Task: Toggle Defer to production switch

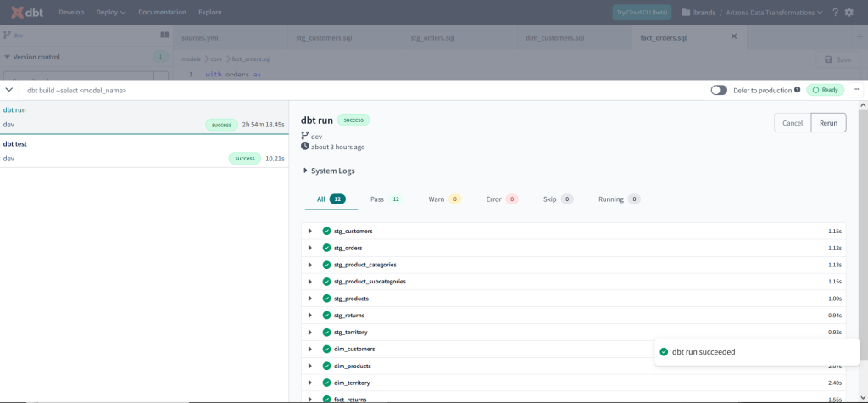Action: point(719,90)
